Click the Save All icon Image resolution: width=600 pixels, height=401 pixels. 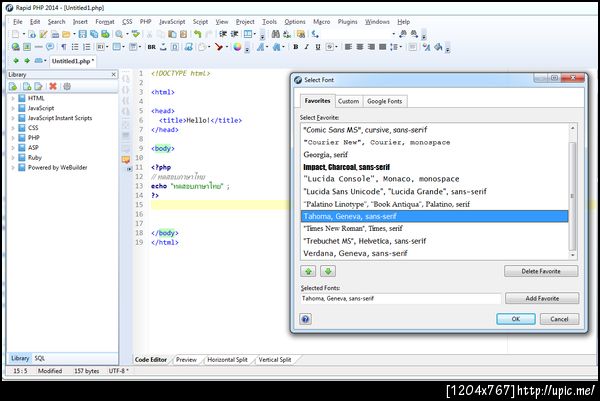pyautogui.click(x=94, y=34)
